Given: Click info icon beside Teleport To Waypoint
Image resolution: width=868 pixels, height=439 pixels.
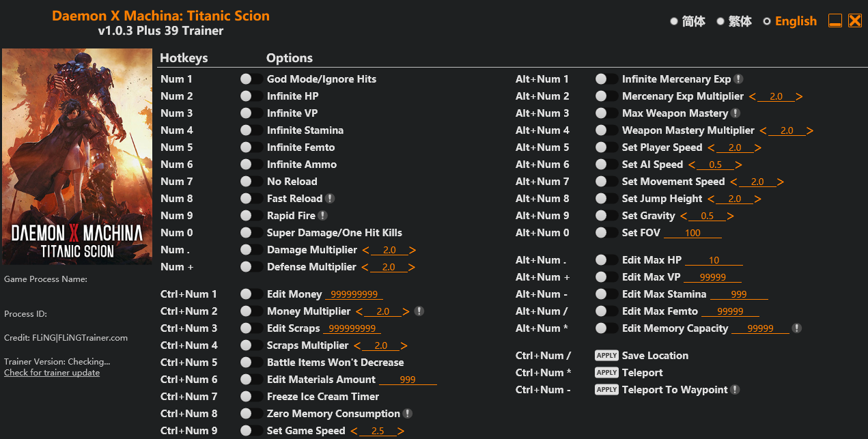Looking at the screenshot, I should click(735, 390).
